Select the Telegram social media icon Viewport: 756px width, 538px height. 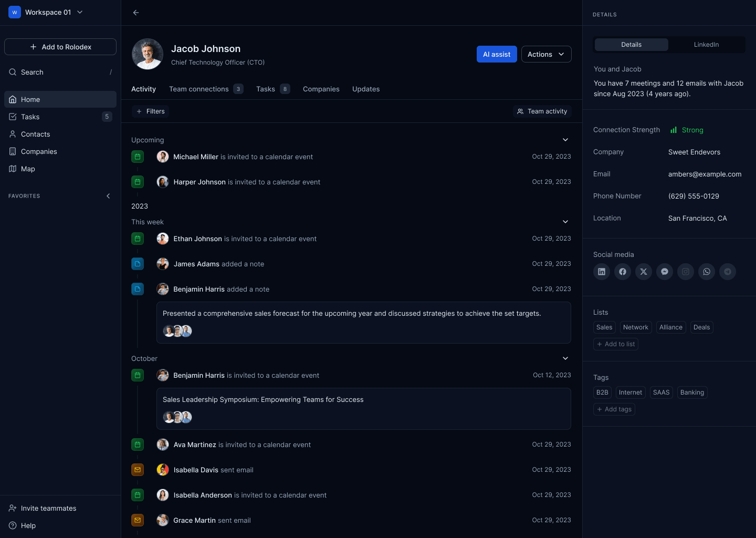(728, 272)
